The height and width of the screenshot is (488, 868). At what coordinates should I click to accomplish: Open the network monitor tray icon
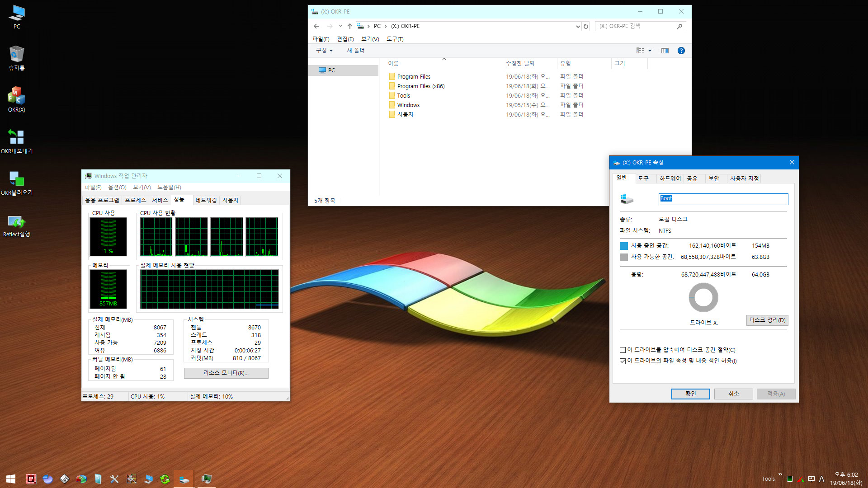811,479
